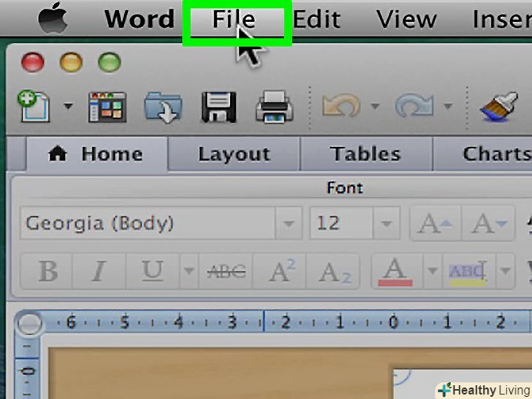Click the Decrease Font Size icon
Viewport: 532px width, 399px height.
[489, 224]
